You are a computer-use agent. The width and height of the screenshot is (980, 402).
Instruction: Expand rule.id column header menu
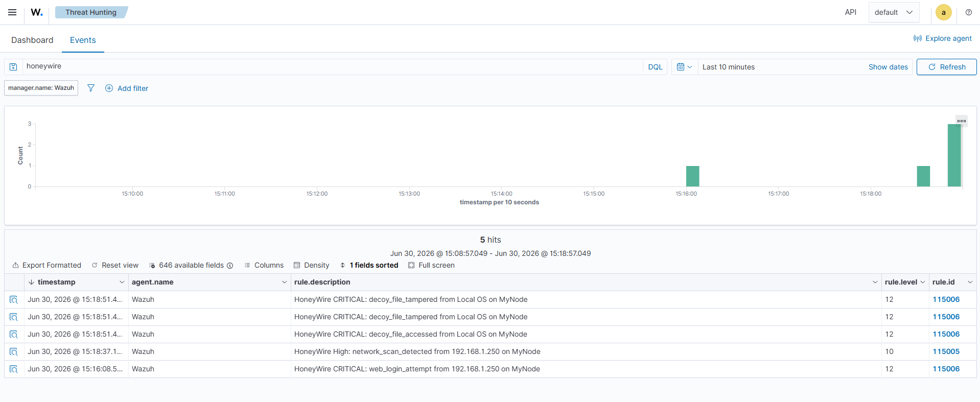(x=970, y=282)
